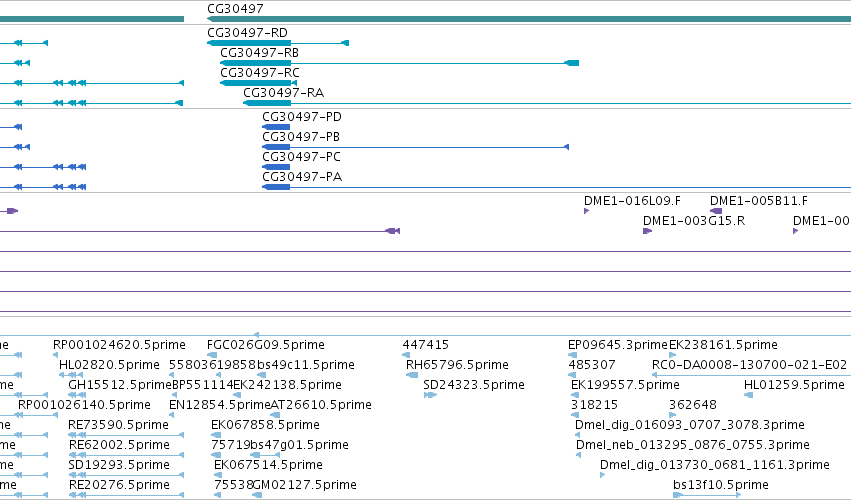The width and height of the screenshot is (851, 500).
Task: Select the HL01259.5prime EST arrow
Action: pyautogui.click(x=748, y=395)
